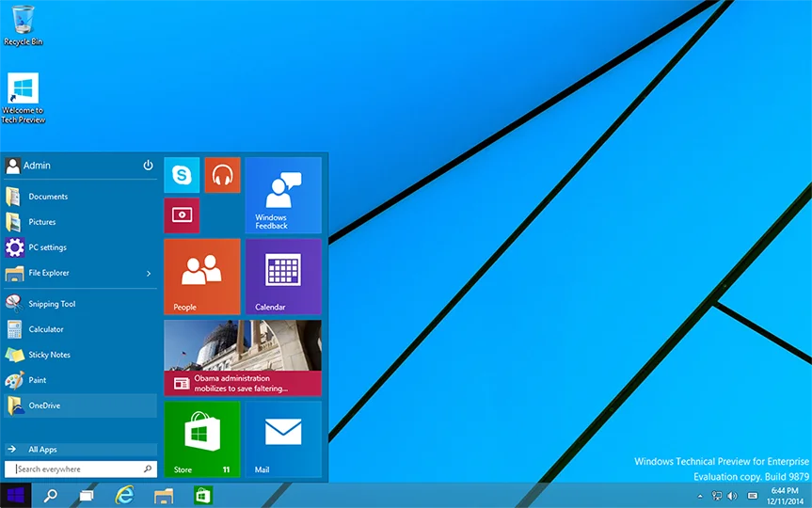Launch the Store tile
Viewport: 812px width, 508px height.
pos(202,439)
